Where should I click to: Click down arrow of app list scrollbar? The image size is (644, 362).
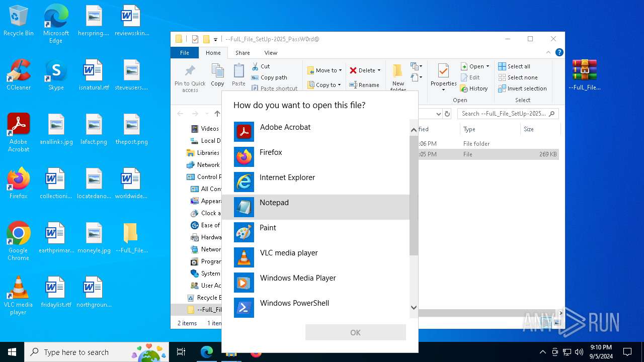[x=414, y=307]
